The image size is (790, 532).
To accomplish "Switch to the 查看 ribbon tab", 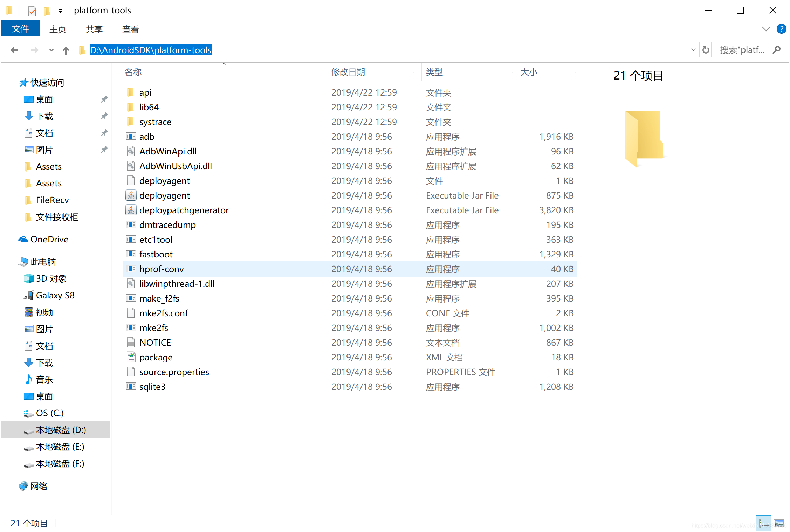I will pos(130,29).
